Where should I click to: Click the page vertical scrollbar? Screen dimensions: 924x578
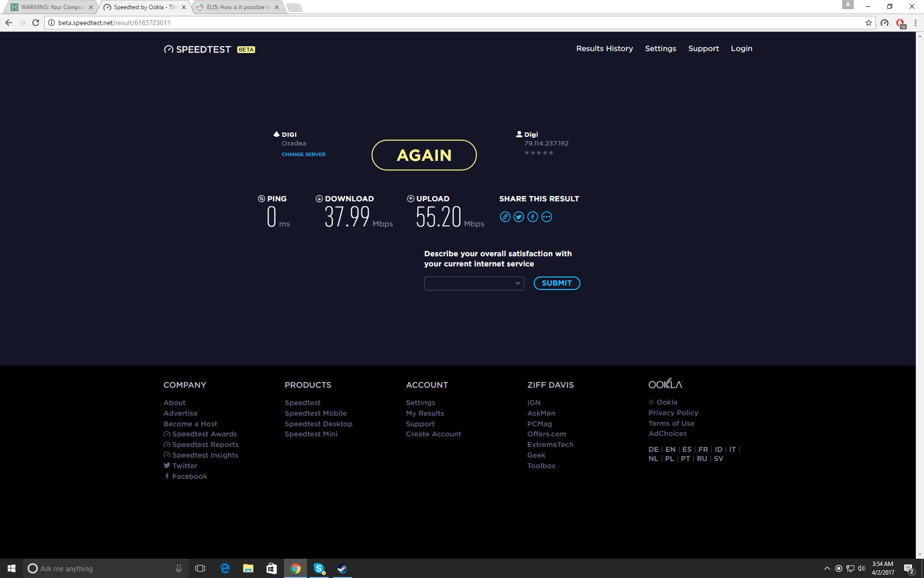[920, 295]
